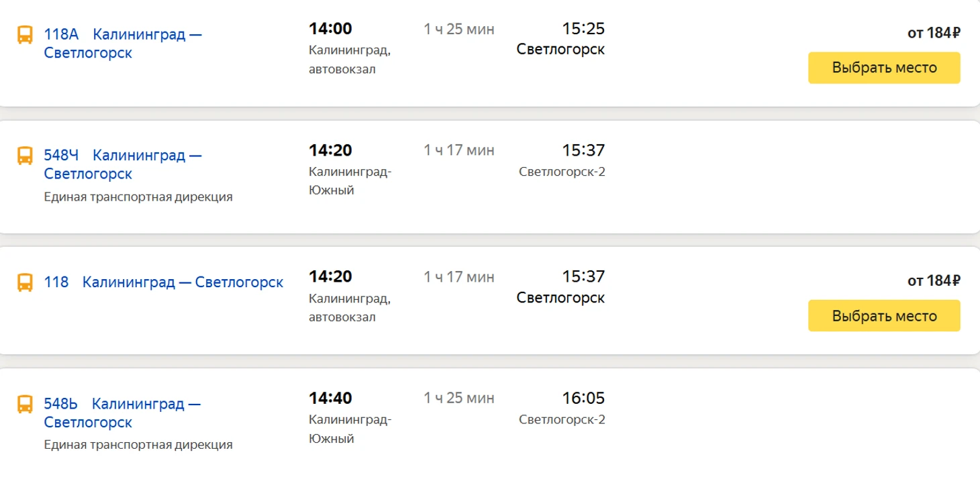980x477 pixels.
Task: Click arrival time 16:05 Светлогорск-2
Action: point(583,399)
